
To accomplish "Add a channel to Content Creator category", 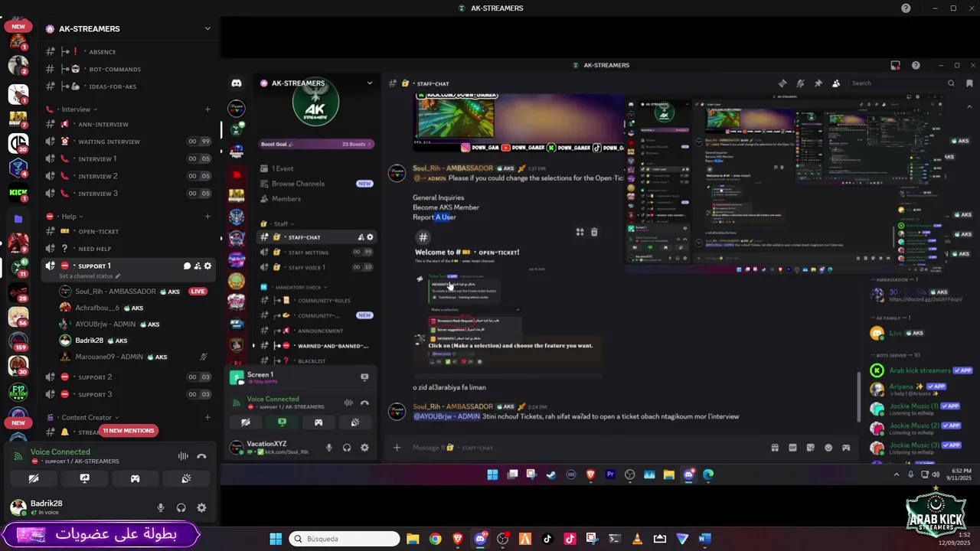I will tap(207, 418).
